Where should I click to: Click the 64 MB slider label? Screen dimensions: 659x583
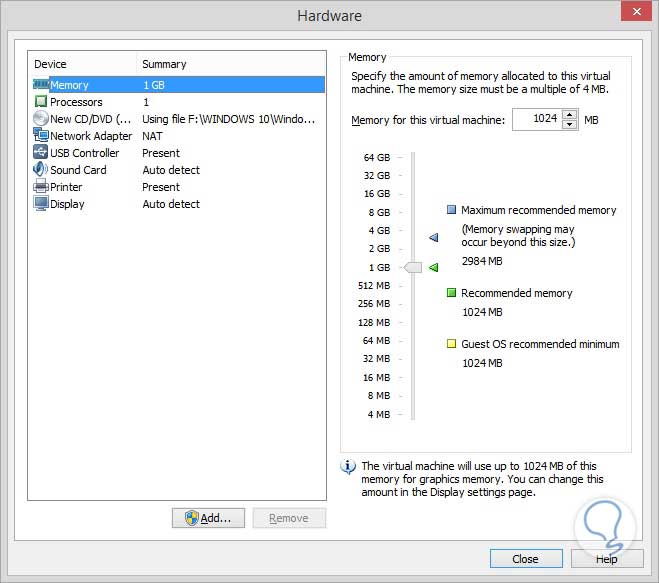tap(377, 340)
